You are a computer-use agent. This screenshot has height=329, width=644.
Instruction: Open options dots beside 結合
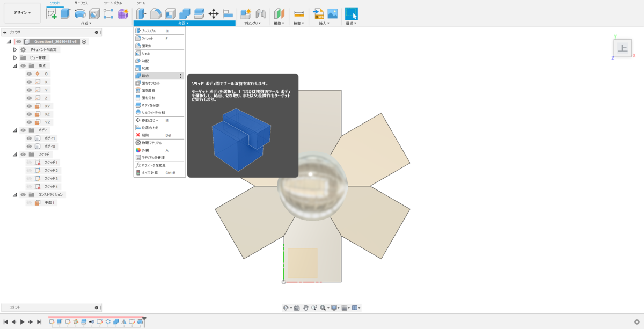coord(180,76)
